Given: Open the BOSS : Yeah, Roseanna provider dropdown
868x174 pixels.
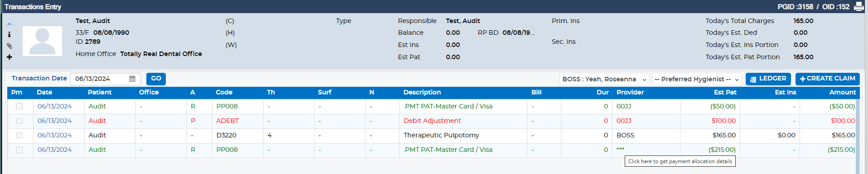Looking at the screenshot, I should point(604,79).
